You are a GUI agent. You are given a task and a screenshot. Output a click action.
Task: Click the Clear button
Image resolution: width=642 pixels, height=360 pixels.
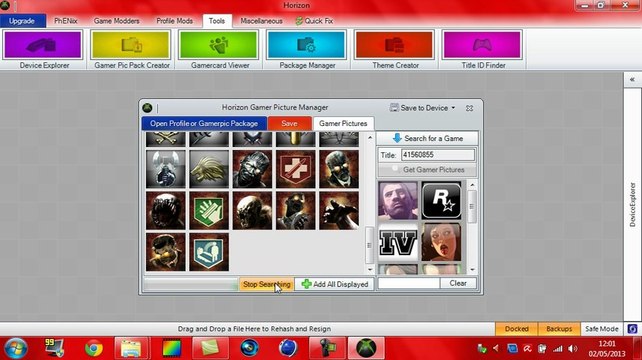click(x=458, y=283)
